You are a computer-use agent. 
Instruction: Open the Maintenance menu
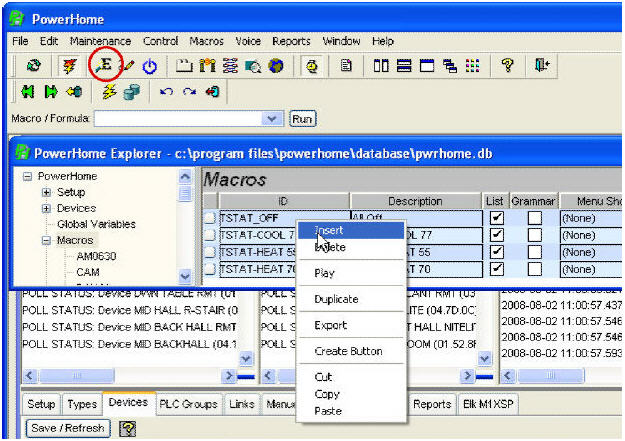100,41
